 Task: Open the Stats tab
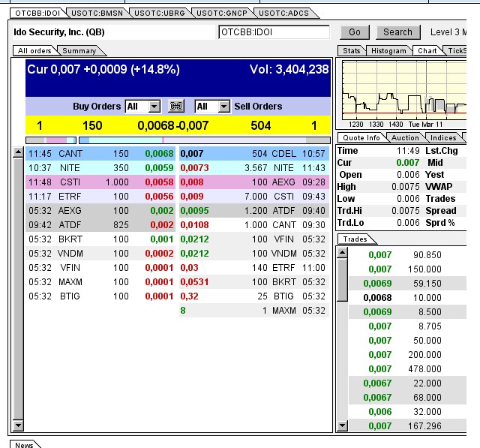coord(351,51)
